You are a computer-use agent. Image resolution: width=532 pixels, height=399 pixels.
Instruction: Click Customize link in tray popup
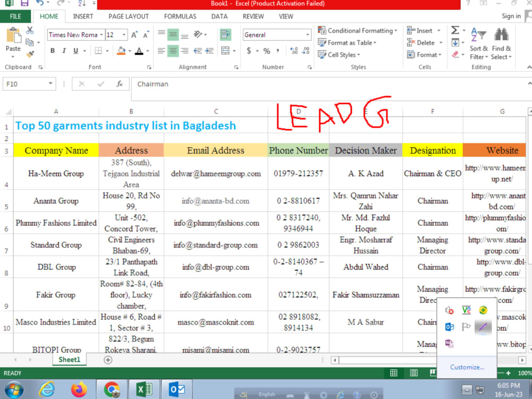tap(467, 367)
